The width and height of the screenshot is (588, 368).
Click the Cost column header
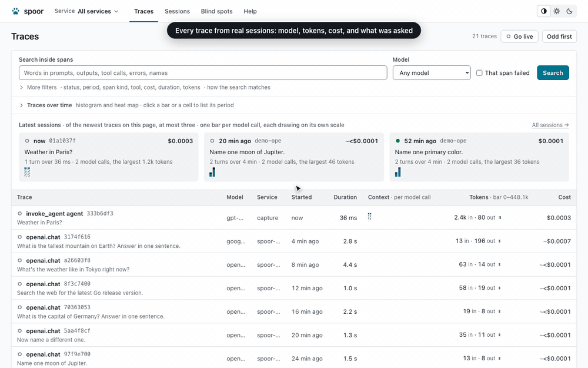(564, 197)
